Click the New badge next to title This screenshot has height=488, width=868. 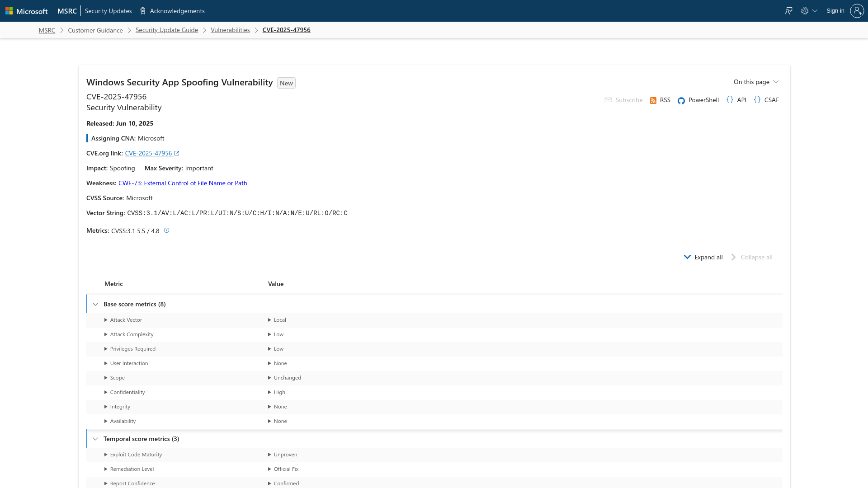286,83
